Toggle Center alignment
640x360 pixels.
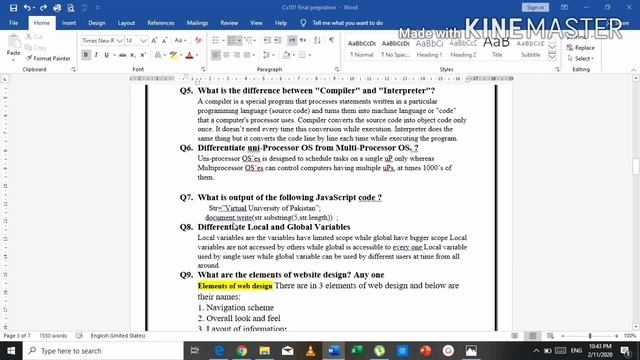pyautogui.click(x=226, y=55)
